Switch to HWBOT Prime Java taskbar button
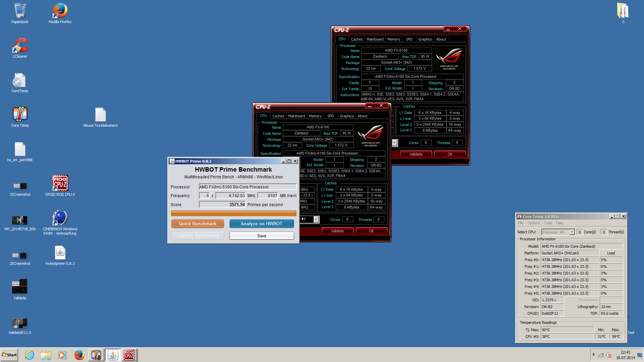This screenshot has height=362, width=644. coord(113,355)
